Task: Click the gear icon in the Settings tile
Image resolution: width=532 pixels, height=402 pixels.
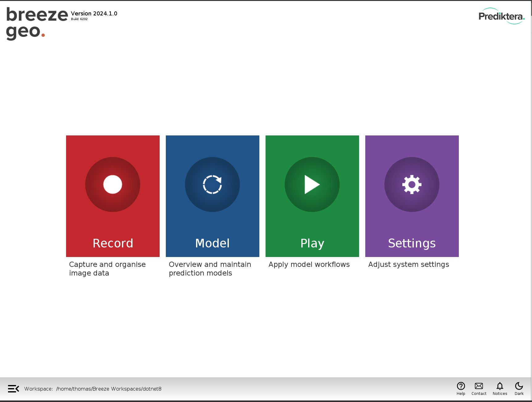Action: coord(412,184)
